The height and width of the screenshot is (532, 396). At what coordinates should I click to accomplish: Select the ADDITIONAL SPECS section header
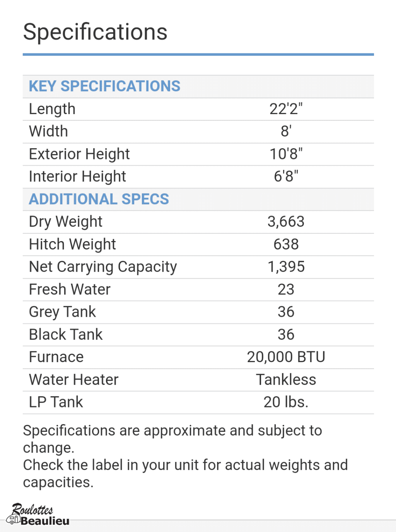click(99, 199)
